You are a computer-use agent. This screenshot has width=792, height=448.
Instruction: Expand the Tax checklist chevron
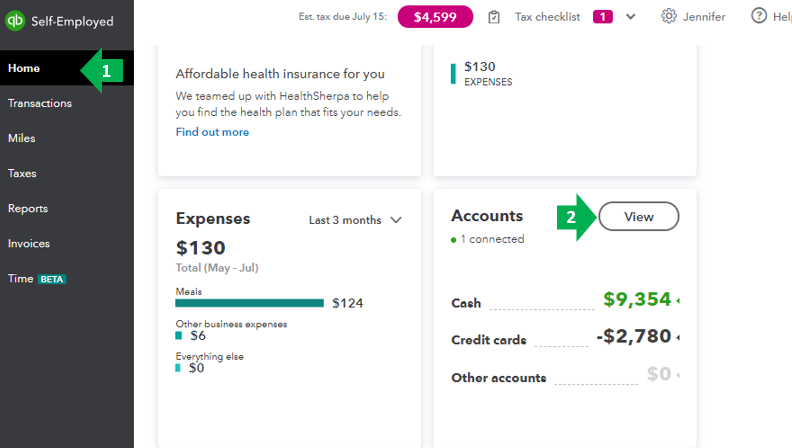[x=631, y=17]
